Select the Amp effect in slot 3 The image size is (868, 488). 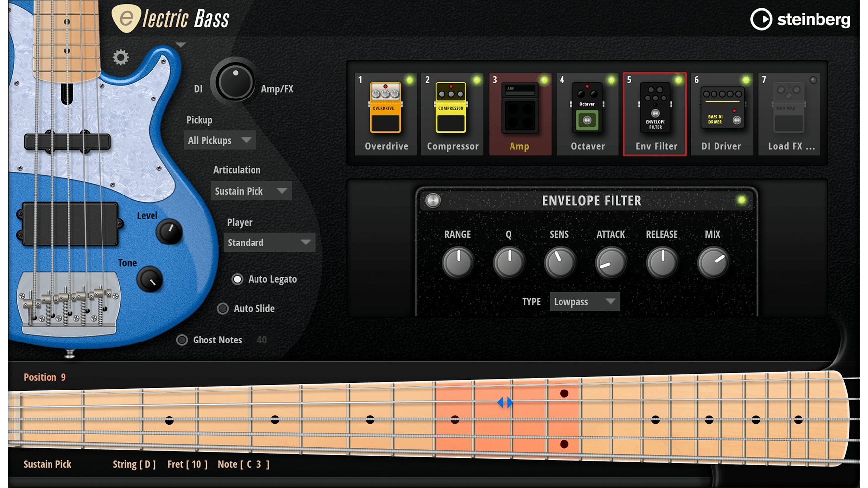[519, 114]
